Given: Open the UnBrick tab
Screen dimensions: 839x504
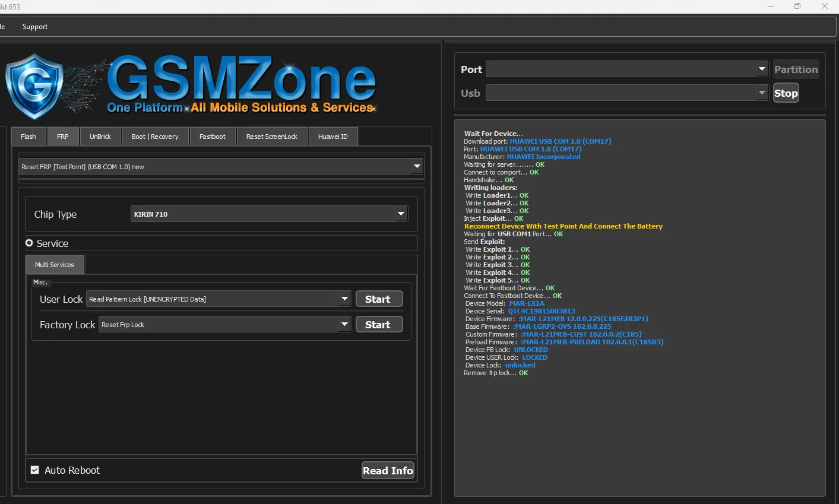Looking at the screenshot, I should click(x=100, y=137).
